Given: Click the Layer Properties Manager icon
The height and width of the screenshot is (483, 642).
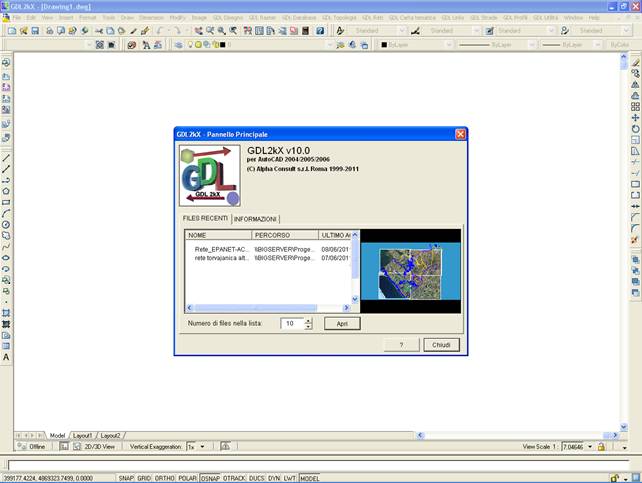Looking at the screenshot, I should point(179,45).
